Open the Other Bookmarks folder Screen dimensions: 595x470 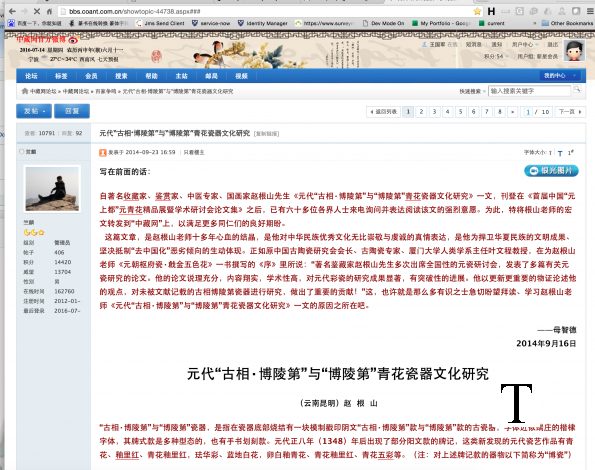567,24
